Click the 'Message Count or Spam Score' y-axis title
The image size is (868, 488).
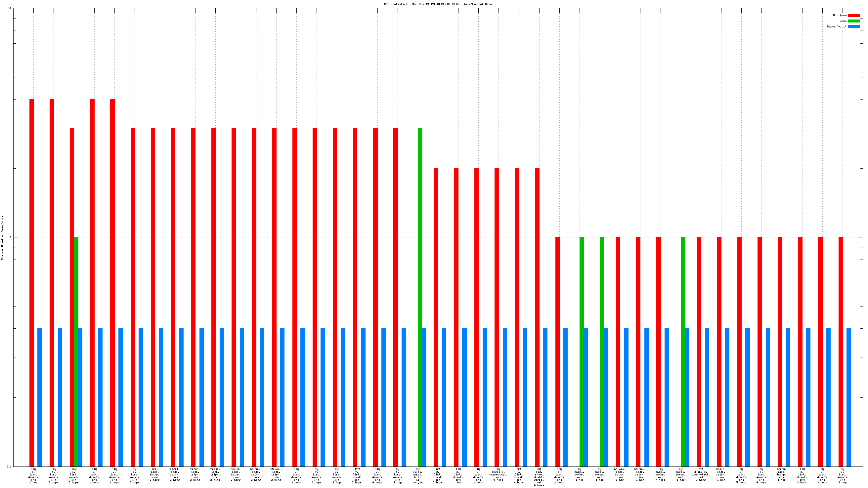pyautogui.click(x=2, y=238)
